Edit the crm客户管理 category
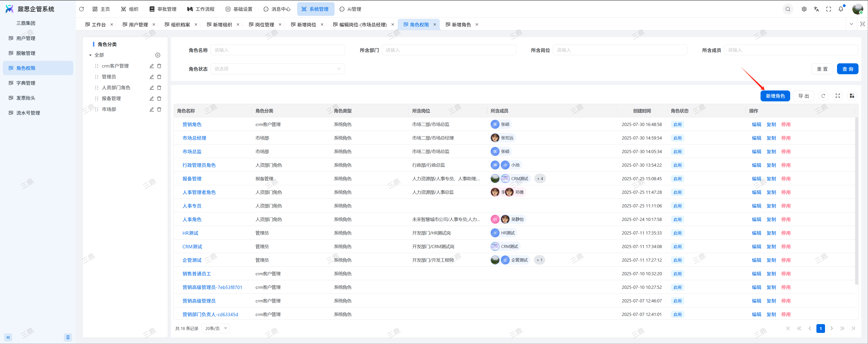Screen dimensions: 868x344 click(152, 66)
